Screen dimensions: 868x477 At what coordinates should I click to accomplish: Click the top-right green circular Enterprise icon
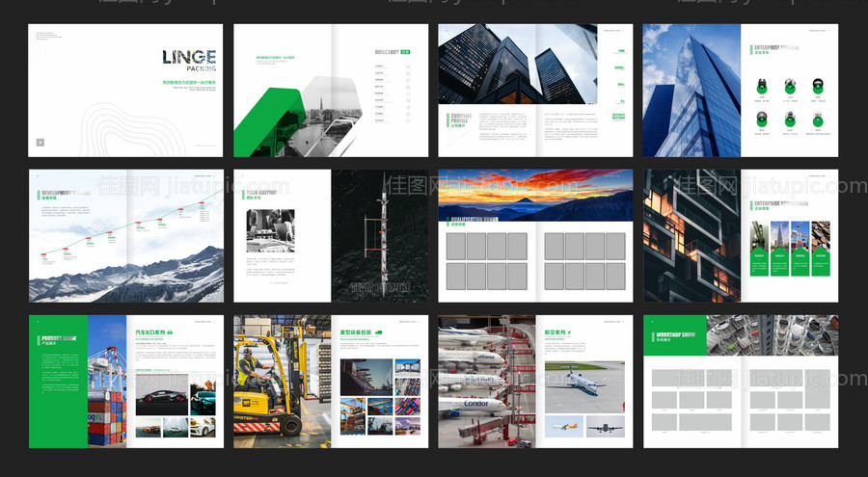[818, 87]
